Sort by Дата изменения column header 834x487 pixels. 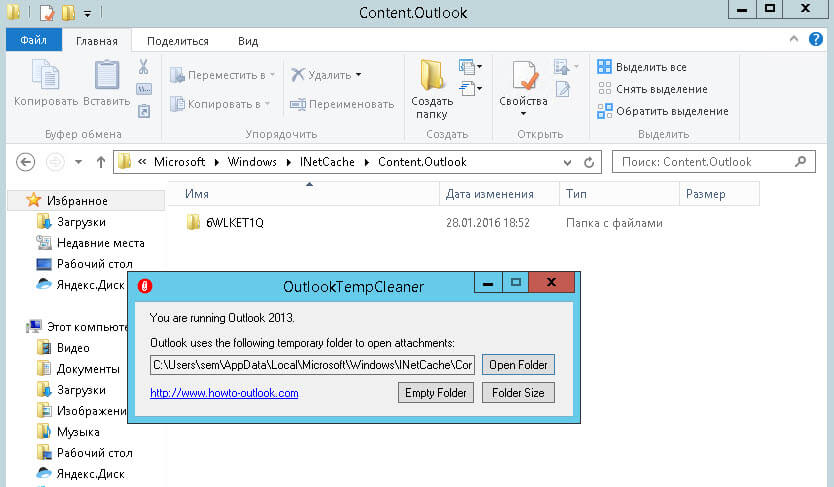point(499,194)
